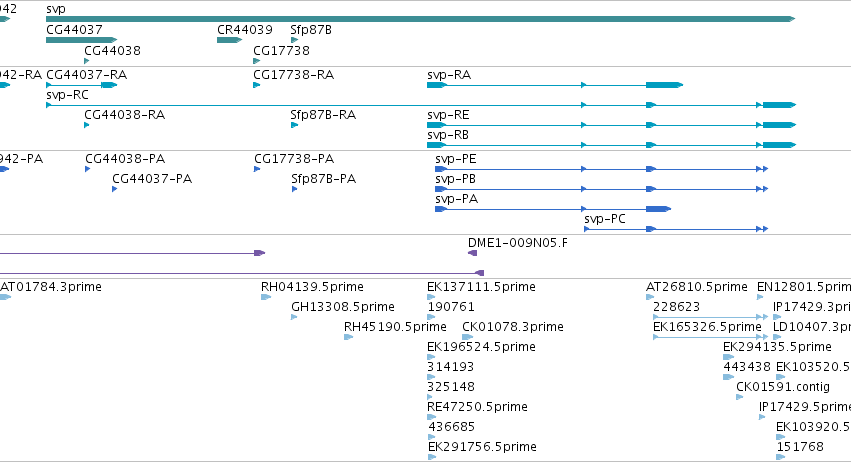Select EST EK137111.5prime
The width and height of the screenshot is (851, 462).
[481, 287]
